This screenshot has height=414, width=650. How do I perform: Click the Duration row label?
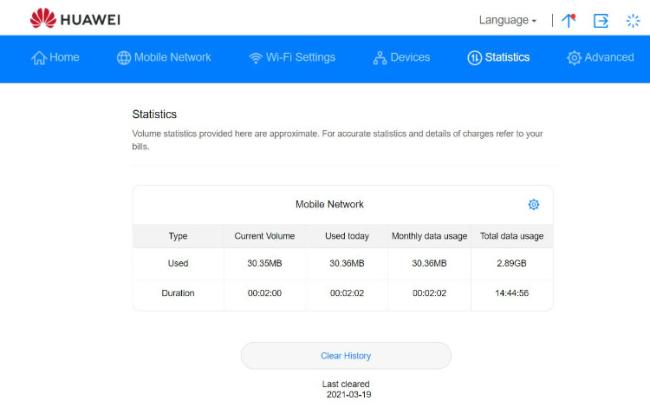pyautogui.click(x=178, y=293)
